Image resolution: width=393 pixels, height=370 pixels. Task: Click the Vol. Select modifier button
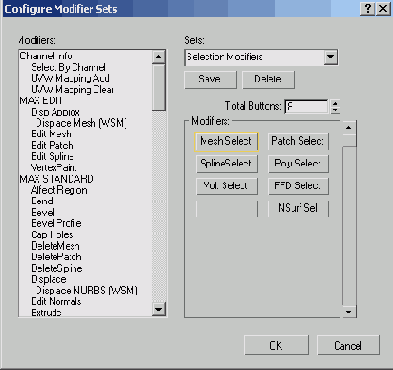[x=227, y=186]
